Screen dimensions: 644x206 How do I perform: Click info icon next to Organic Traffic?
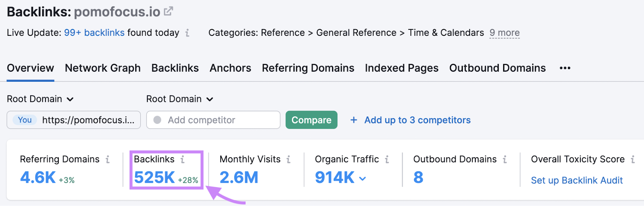click(387, 160)
